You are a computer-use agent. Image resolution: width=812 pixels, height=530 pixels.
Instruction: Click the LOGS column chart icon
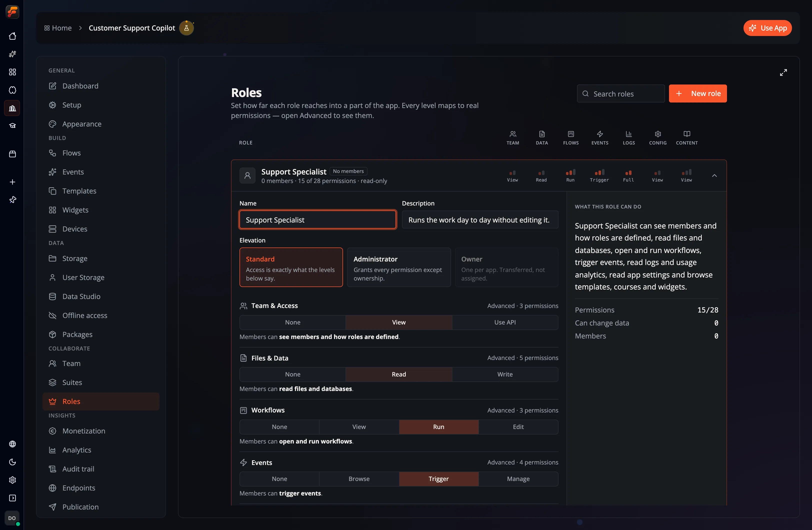pos(628,134)
